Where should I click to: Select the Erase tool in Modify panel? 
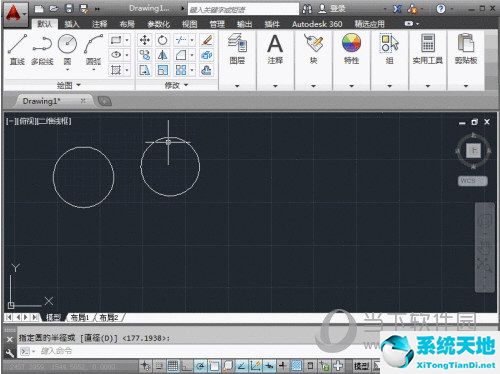(207, 40)
